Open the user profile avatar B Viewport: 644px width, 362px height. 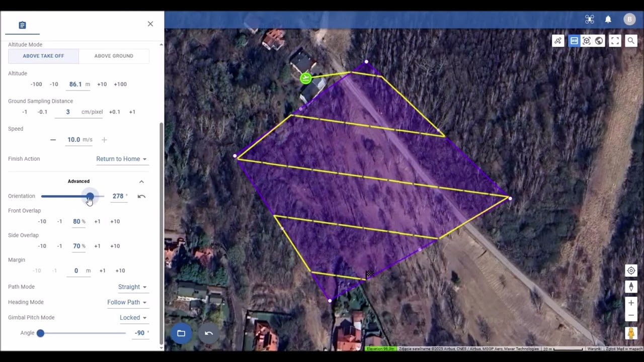629,19
